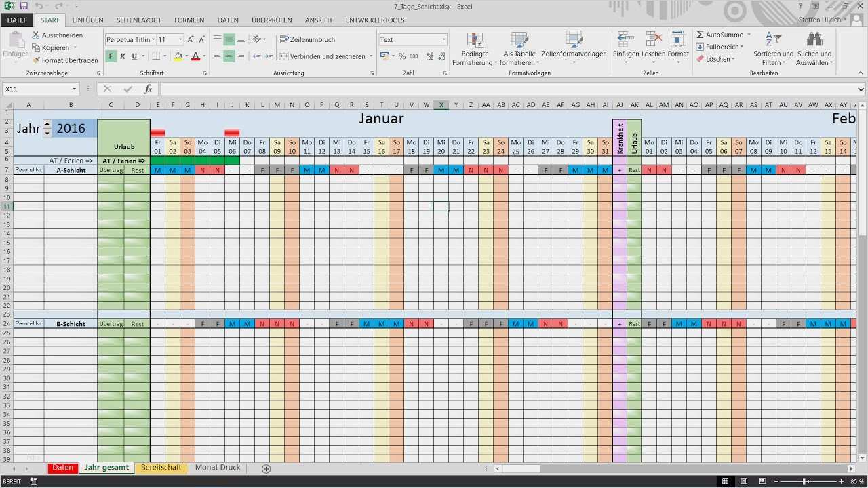The height and width of the screenshot is (488, 868).
Task: Switch to the ENTWICKLERTOOLS ribbon tab
Action: pos(375,20)
